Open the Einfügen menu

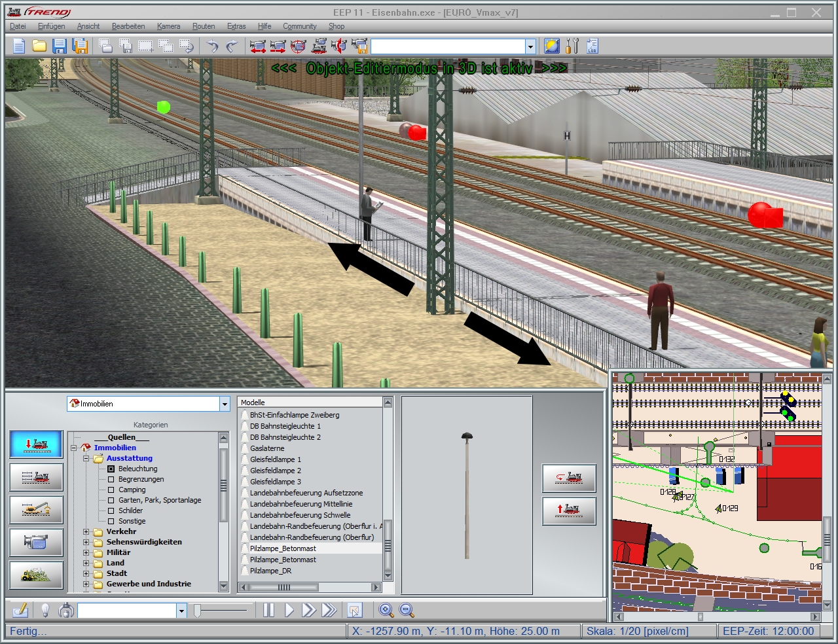tap(51, 26)
